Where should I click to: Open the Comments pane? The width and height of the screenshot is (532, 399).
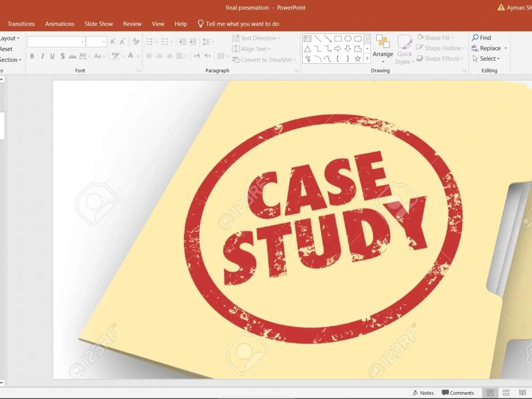[458, 393]
